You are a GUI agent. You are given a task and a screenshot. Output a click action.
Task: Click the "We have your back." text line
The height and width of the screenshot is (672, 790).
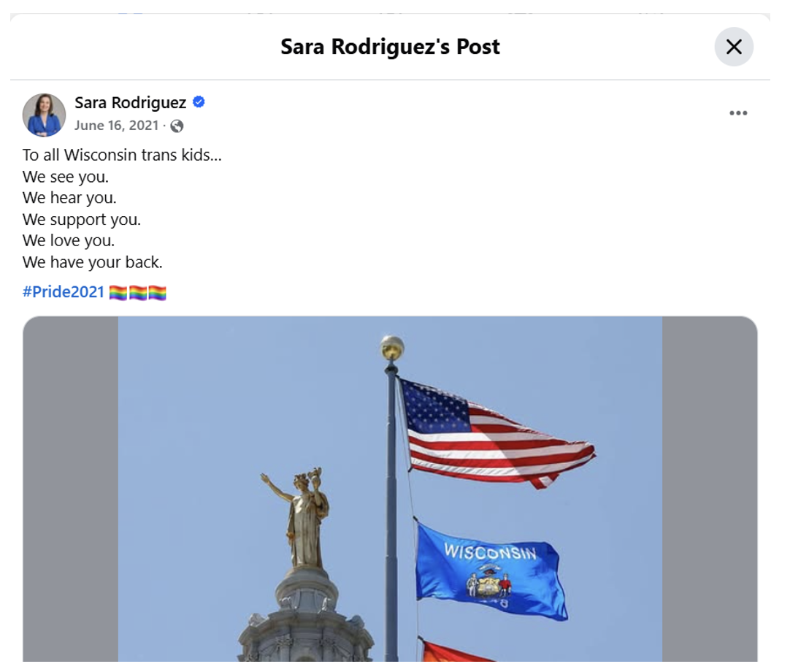[93, 262]
